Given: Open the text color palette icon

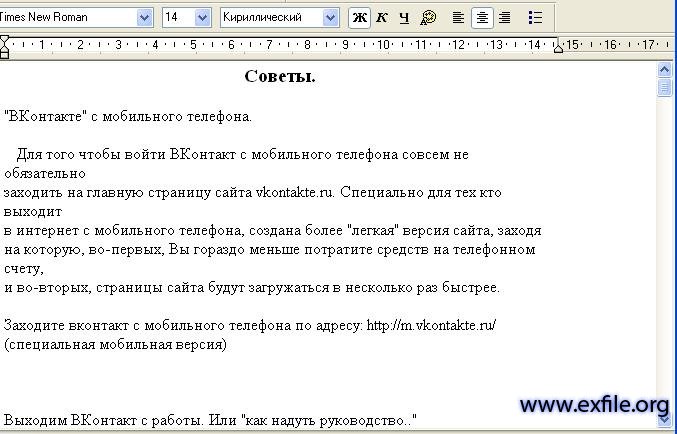Looking at the screenshot, I should [428, 18].
